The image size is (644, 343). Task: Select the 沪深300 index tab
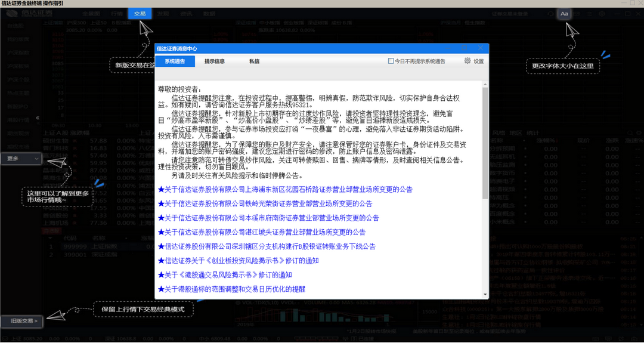tap(76, 23)
